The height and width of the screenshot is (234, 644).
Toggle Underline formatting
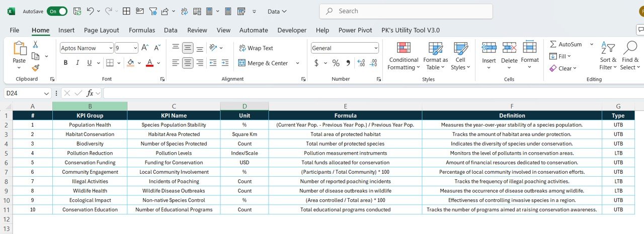90,63
